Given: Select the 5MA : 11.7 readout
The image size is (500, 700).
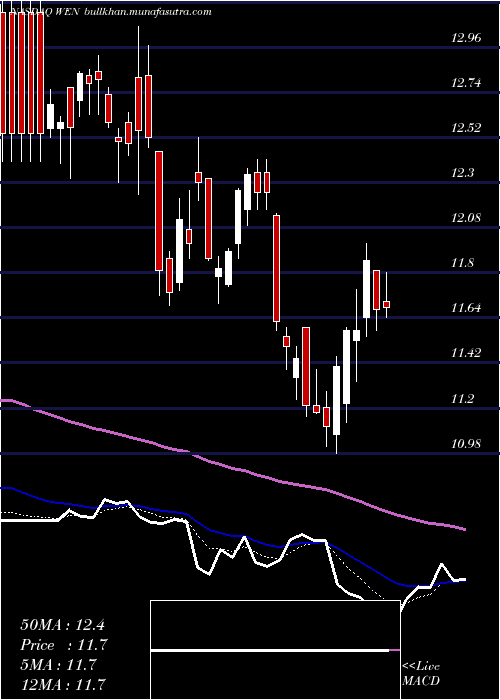Looking at the screenshot, I should pos(58,665).
